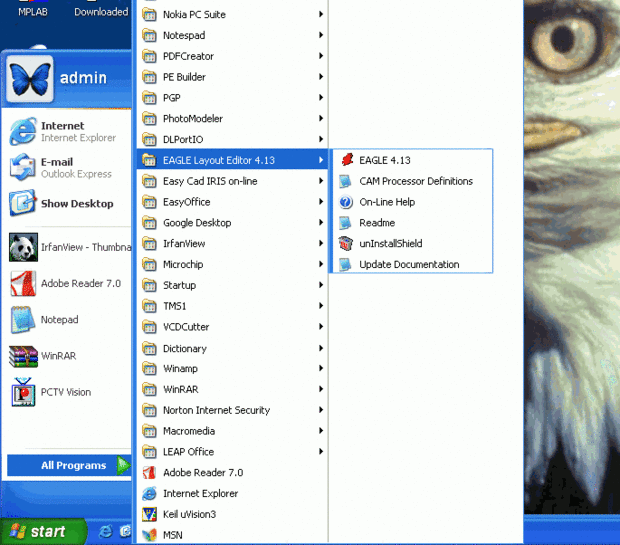The image size is (620, 545).
Task: Open WinRAR books icon in recent list
Action: (x=23, y=356)
